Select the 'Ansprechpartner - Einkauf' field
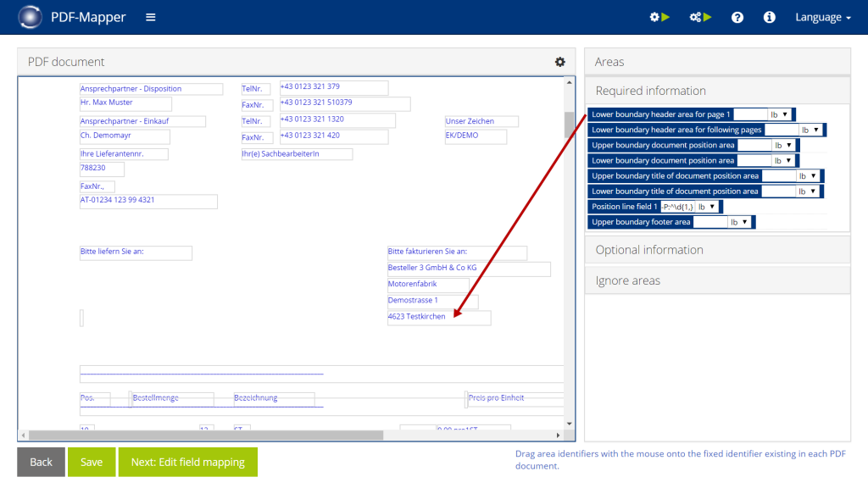 (x=142, y=121)
